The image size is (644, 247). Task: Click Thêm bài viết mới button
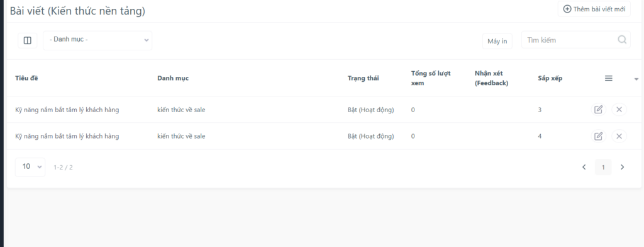(594, 9)
